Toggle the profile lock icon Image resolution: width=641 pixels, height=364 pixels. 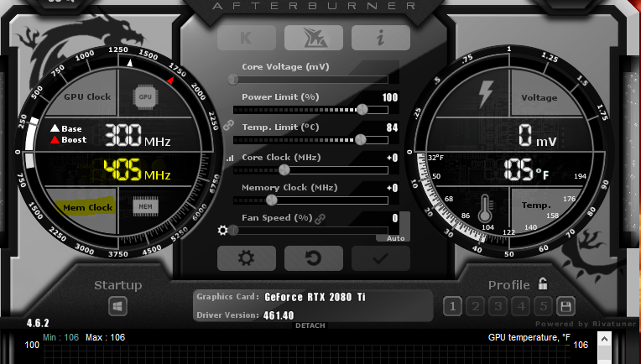[x=543, y=283]
